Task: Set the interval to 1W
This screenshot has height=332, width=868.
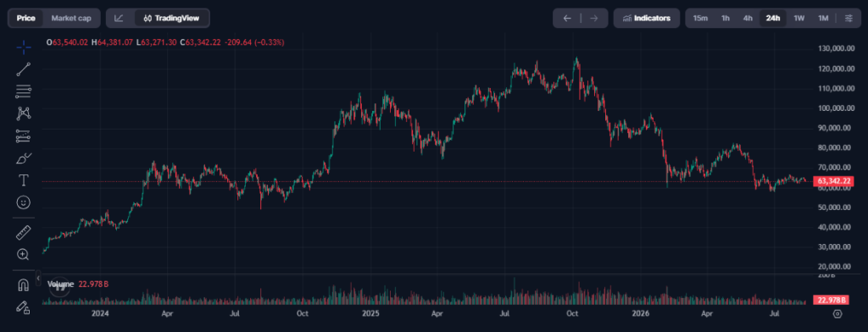Action: 798,19
